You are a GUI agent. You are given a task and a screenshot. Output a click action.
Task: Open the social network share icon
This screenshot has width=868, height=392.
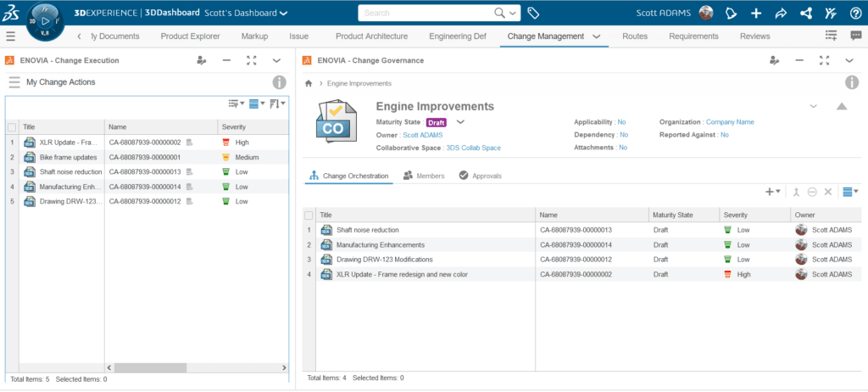point(806,14)
